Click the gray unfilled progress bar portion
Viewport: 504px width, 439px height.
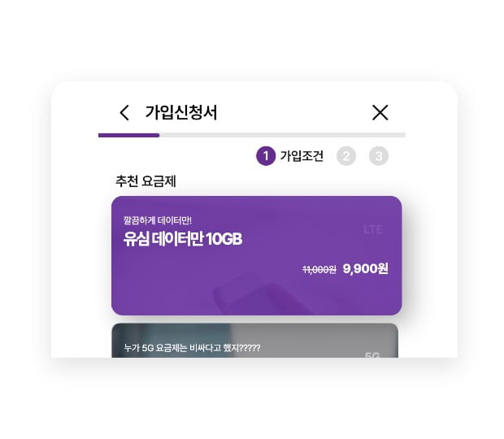pyautogui.click(x=282, y=135)
